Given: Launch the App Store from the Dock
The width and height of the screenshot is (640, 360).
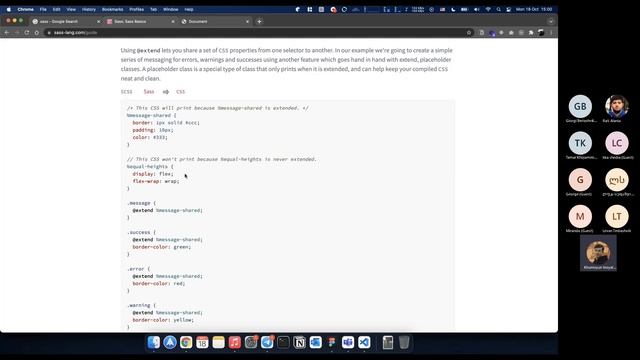Looking at the screenshot, I should tap(170, 342).
